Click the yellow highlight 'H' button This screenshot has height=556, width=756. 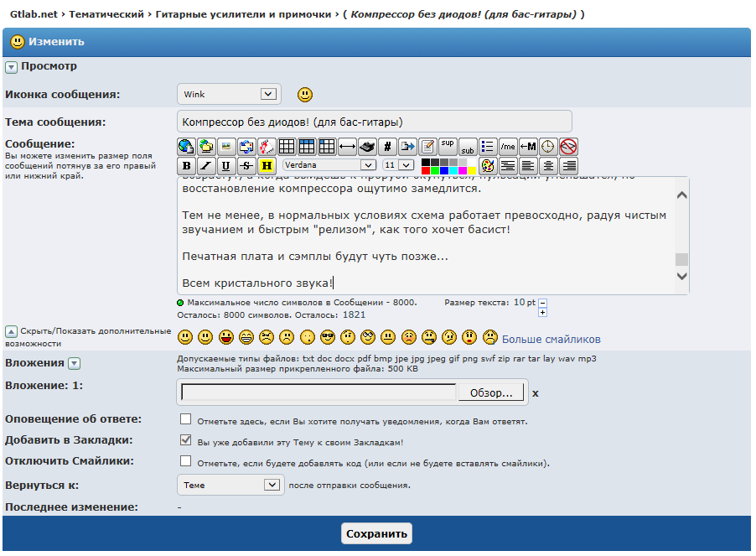pyautogui.click(x=267, y=165)
